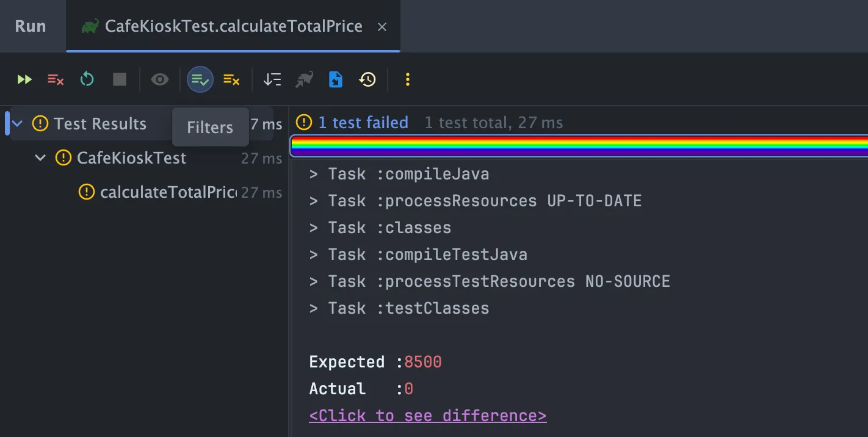This screenshot has height=437, width=868.
Task: Switch to the Run tab
Action: [31, 26]
